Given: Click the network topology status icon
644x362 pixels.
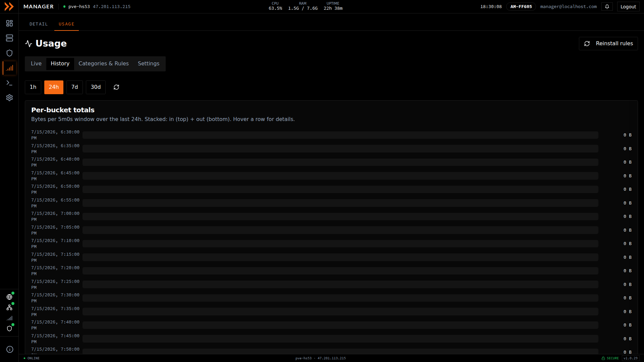Looking at the screenshot, I should (x=9, y=307).
